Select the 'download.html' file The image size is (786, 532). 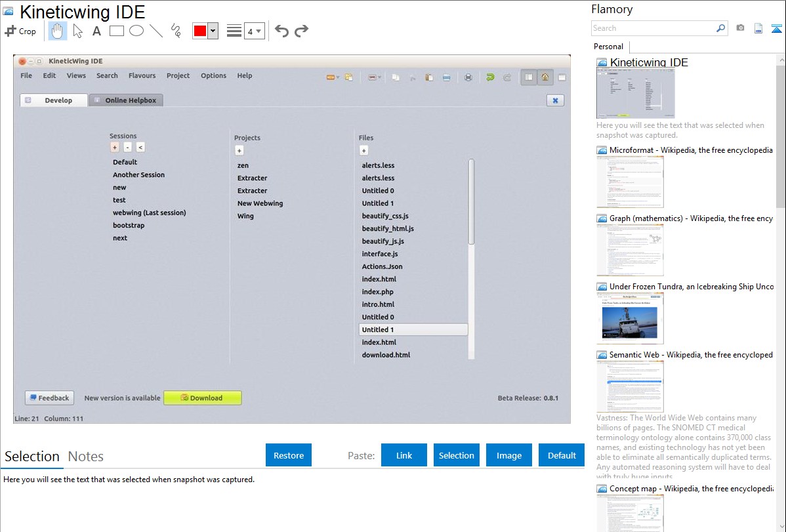tap(386, 355)
